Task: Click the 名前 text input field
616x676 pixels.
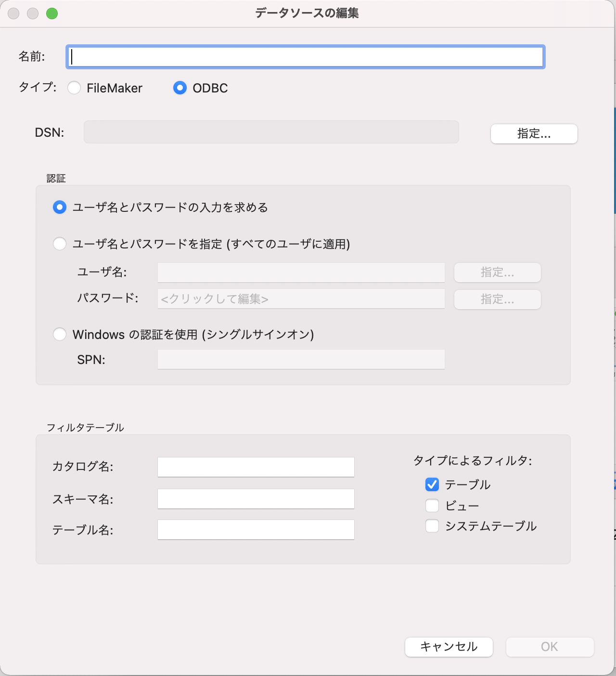Action: [305, 57]
